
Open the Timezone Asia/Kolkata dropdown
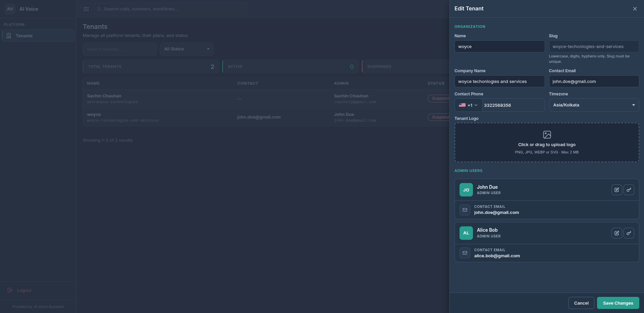point(594,105)
